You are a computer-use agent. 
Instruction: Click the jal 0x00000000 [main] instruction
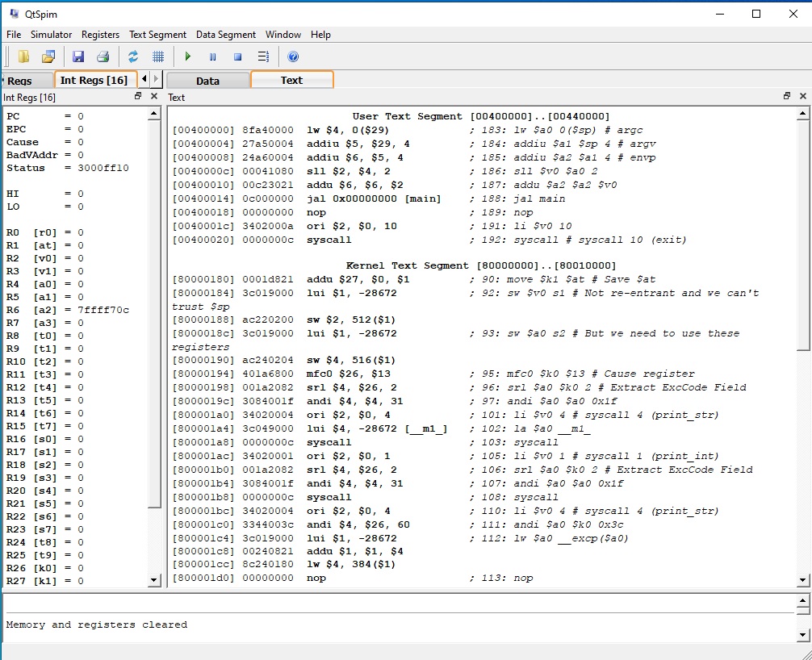pyautogui.click(x=374, y=198)
